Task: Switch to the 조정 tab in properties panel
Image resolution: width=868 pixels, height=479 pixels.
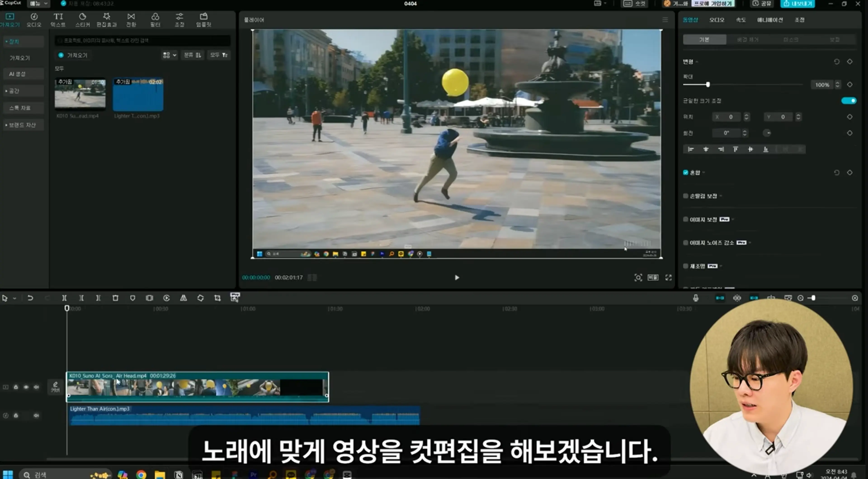Action: coord(799,20)
